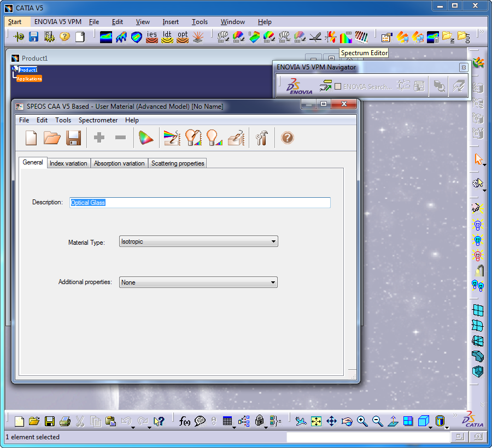Viewport: 492px width, 448px height.
Task: Click the IN folder icon in top toolbar
Action: (448, 37)
